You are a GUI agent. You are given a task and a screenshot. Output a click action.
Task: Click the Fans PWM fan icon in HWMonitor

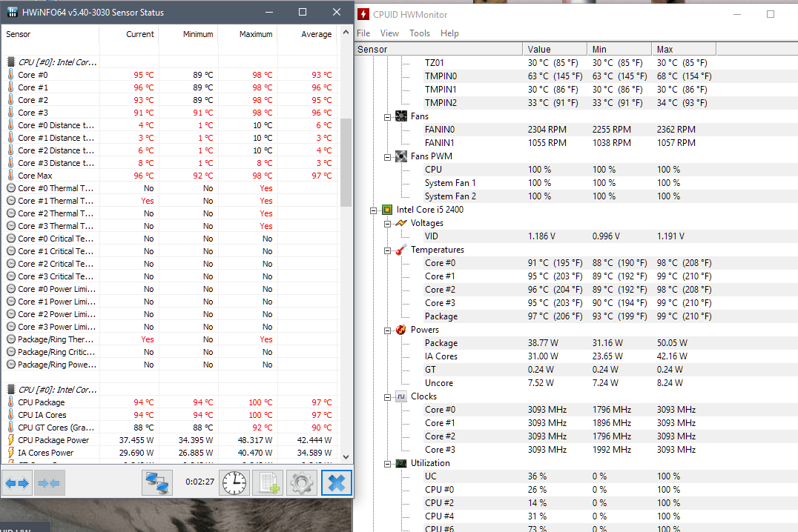401,156
